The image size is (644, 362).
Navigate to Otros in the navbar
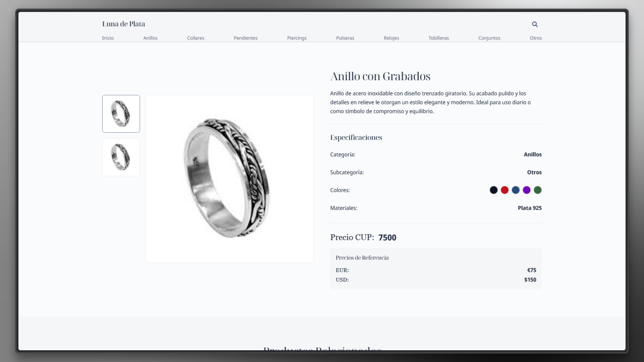coord(536,38)
